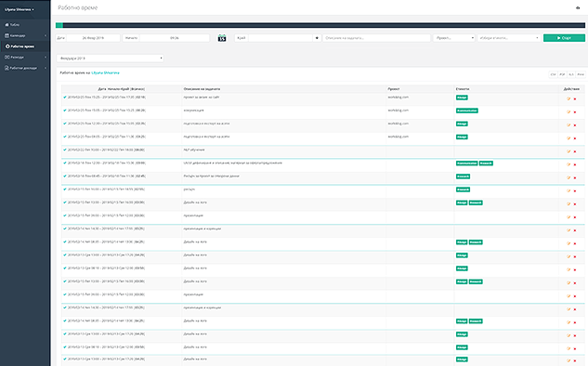
Task: Click the green Старт button
Action: point(564,38)
